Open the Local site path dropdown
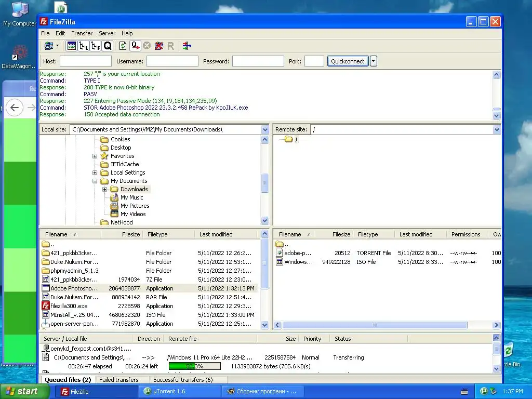This screenshot has height=399, width=532. coord(265,129)
